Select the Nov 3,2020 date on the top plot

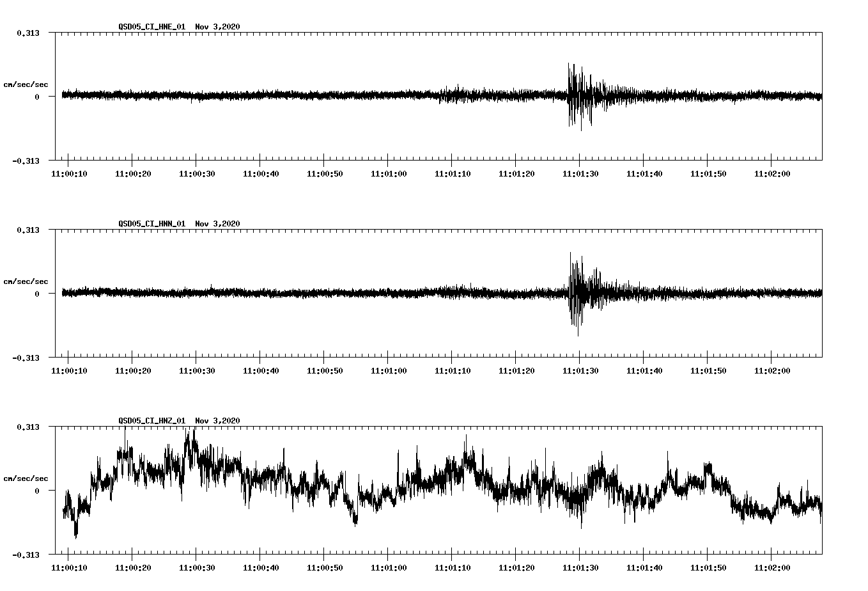tap(219, 28)
